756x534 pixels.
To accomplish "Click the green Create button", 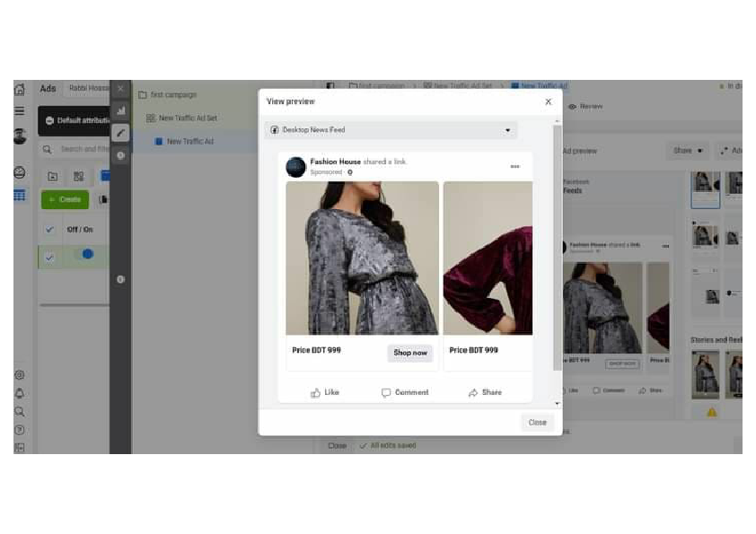I will click(65, 199).
